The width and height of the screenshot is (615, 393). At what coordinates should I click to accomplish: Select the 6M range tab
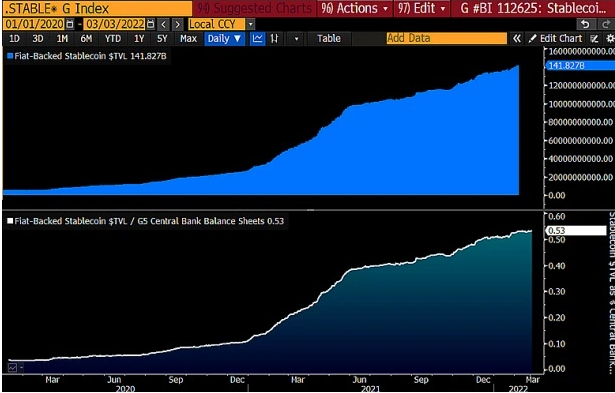(86, 38)
